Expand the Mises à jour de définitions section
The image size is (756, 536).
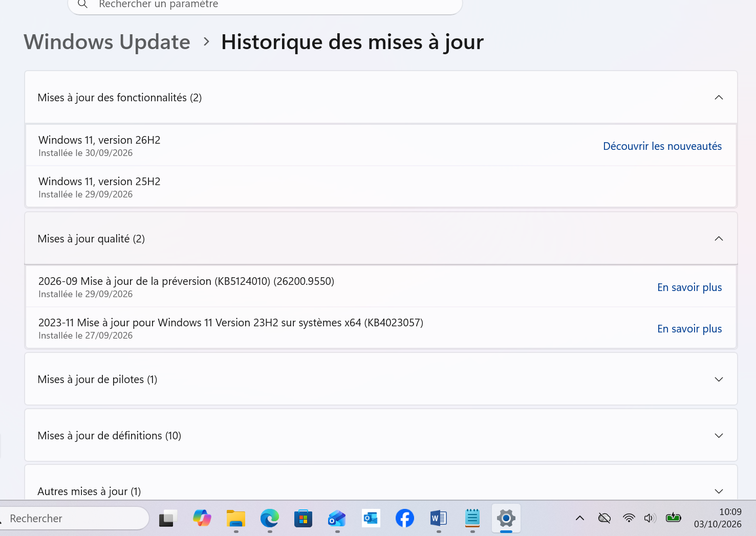pos(719,436)
